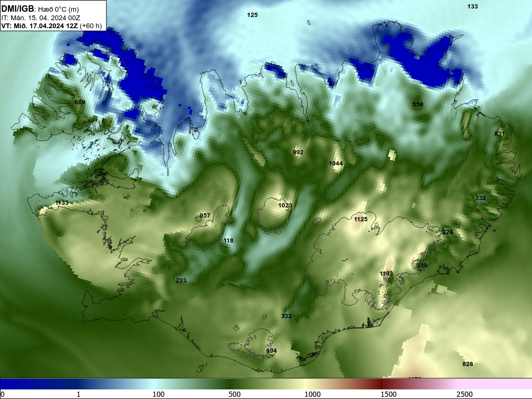Click the map value 1044
532x399 pixels.
(x=336, y=163)
